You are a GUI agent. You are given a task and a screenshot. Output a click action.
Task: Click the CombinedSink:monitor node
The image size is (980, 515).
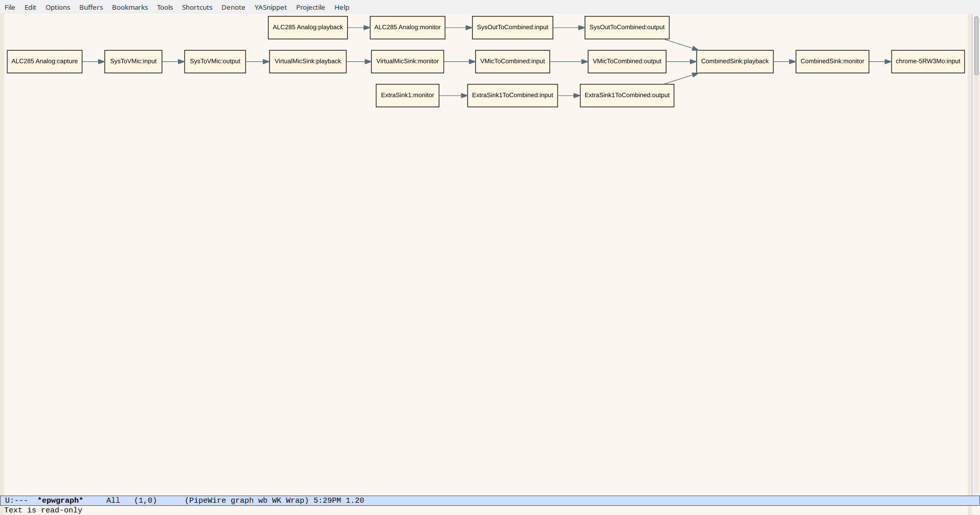[832, 61]
